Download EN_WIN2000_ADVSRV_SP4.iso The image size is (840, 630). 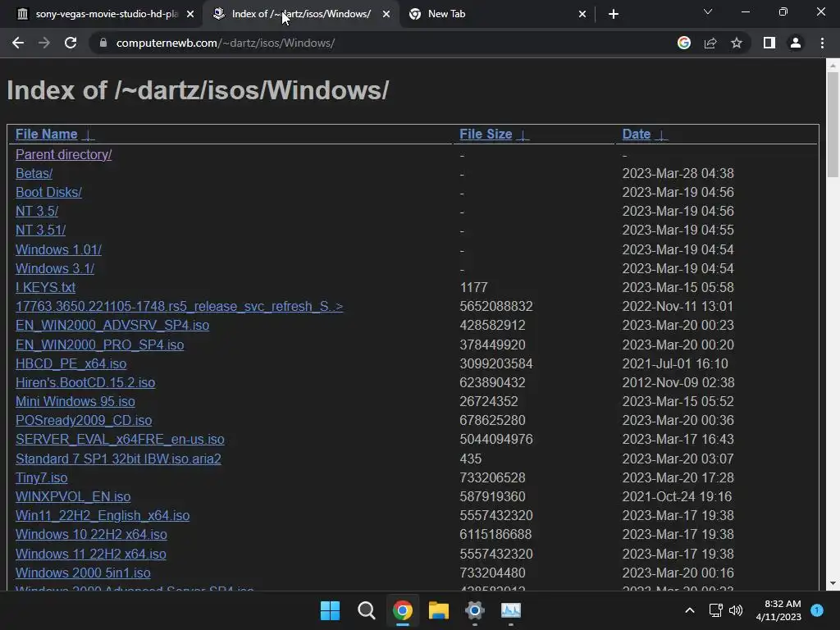pos(112,325)
